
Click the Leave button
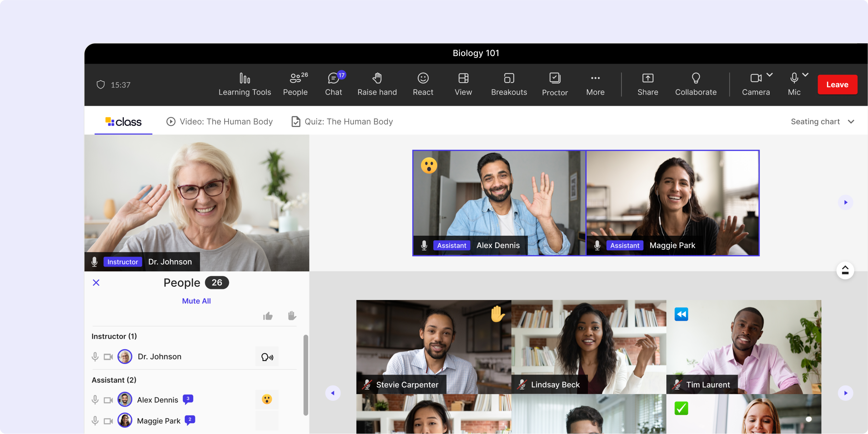pyautogui.click(x=837, y=84)
